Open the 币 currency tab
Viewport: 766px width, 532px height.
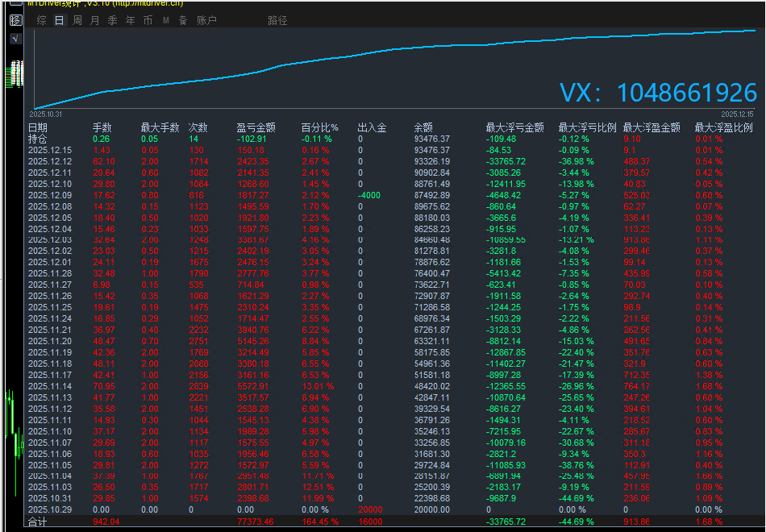pos(148,20)
